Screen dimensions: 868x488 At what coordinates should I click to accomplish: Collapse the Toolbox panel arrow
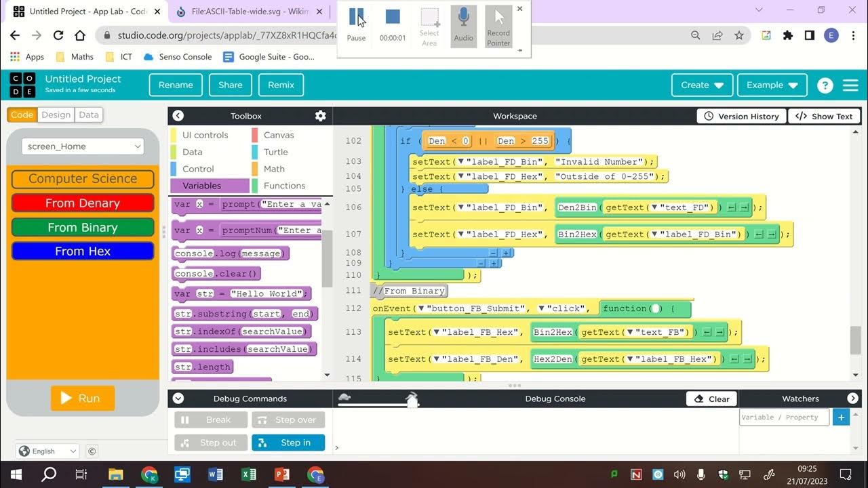tap(178, 116)
